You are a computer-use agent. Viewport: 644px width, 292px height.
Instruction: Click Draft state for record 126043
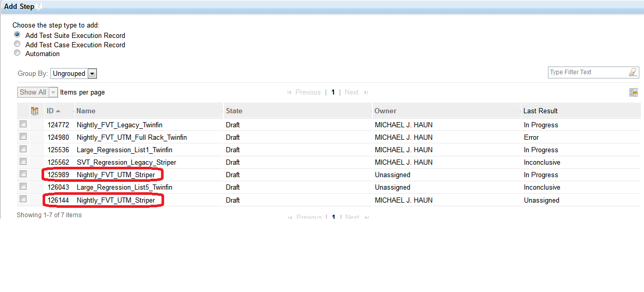(x=233, y=187)
